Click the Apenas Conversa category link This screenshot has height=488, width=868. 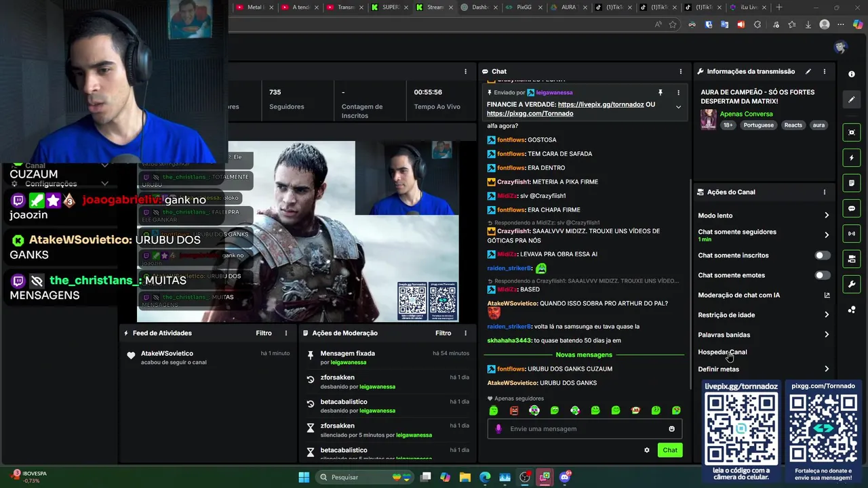746,114
